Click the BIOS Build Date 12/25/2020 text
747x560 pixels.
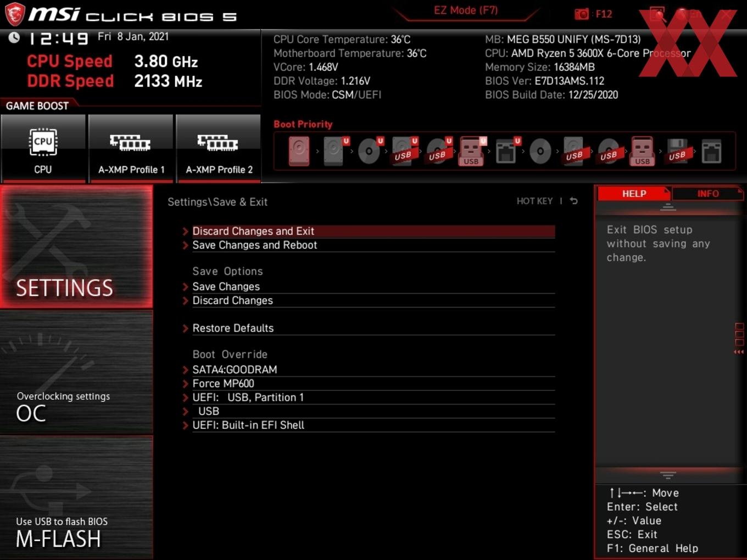pyautogui.click(x=551, y=94)
